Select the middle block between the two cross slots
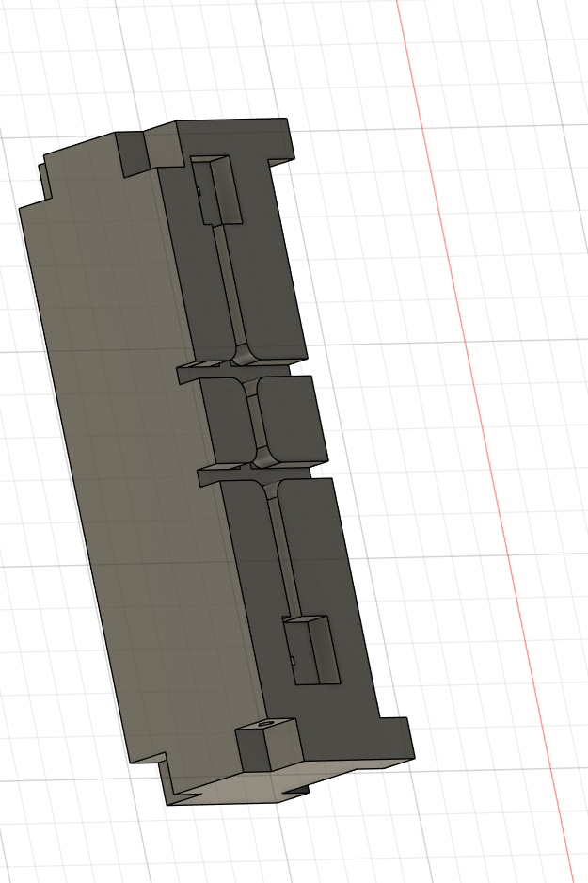The width and height of the screenshot is (588, 883). click(264, 421)
